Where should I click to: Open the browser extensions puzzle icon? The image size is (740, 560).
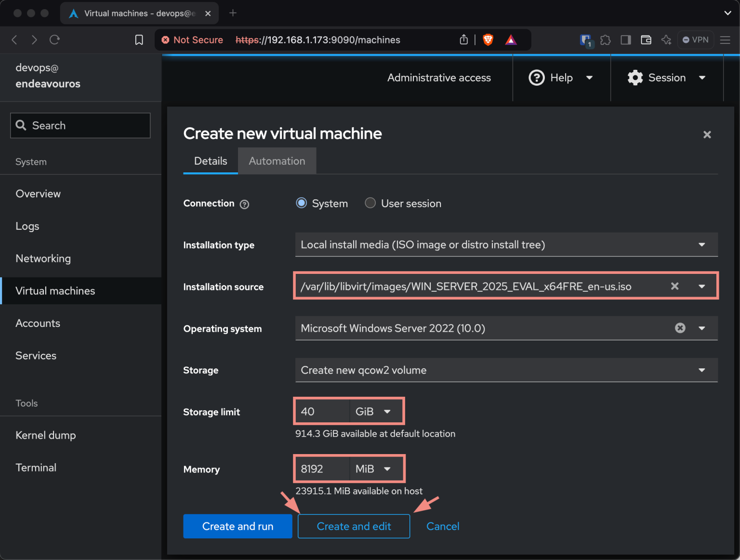click(x=606, y=40)
